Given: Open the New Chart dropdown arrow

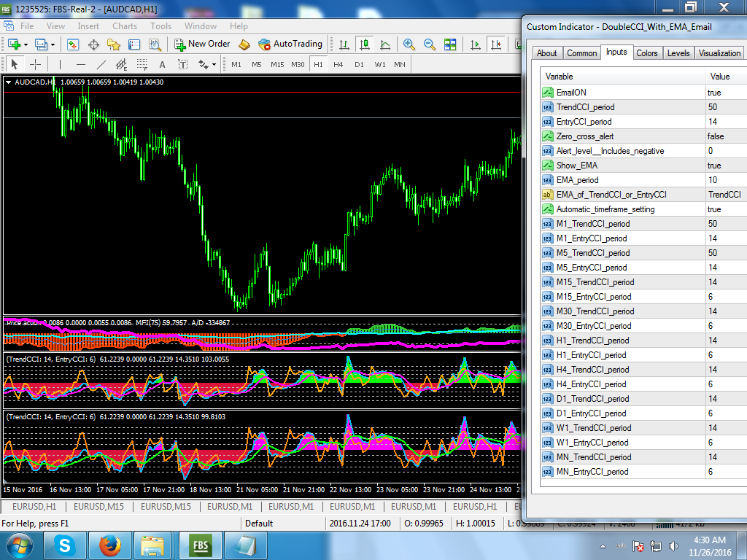Looking at the screenshot, I should (26, 44).
